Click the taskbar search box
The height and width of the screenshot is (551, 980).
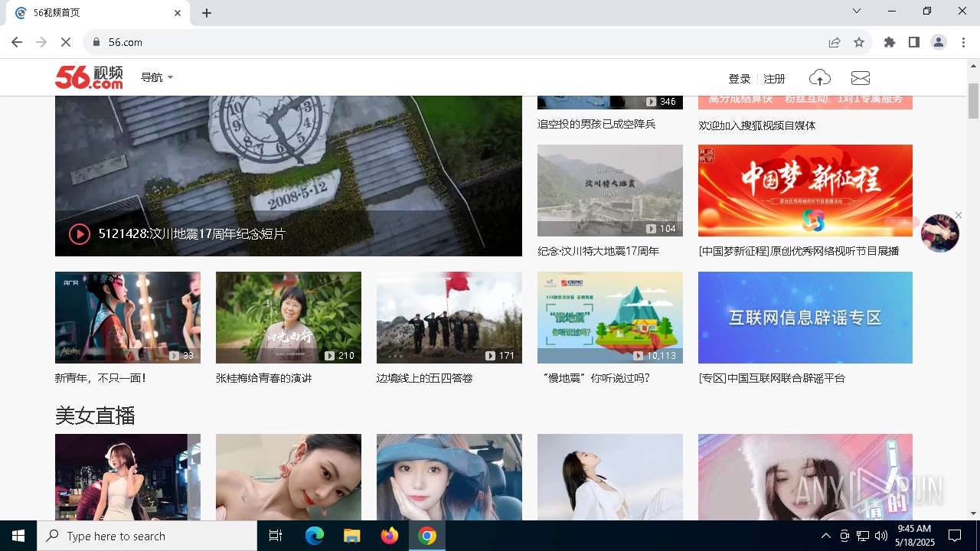click(x=147, y=536)
